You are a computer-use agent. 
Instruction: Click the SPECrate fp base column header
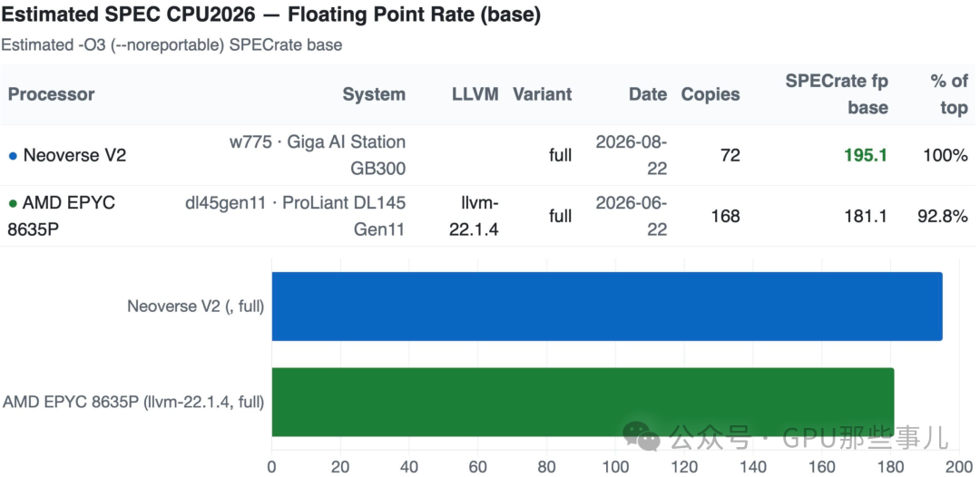click(837, 94)
